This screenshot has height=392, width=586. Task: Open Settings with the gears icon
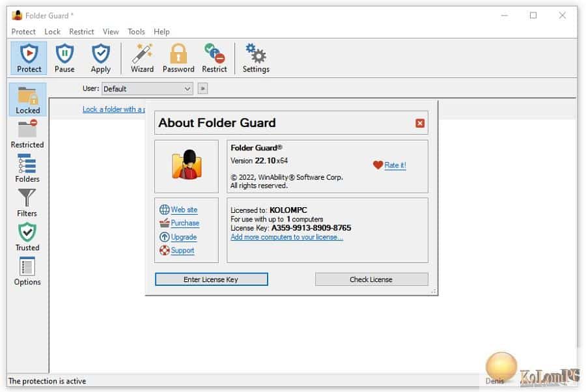[256, 58]
